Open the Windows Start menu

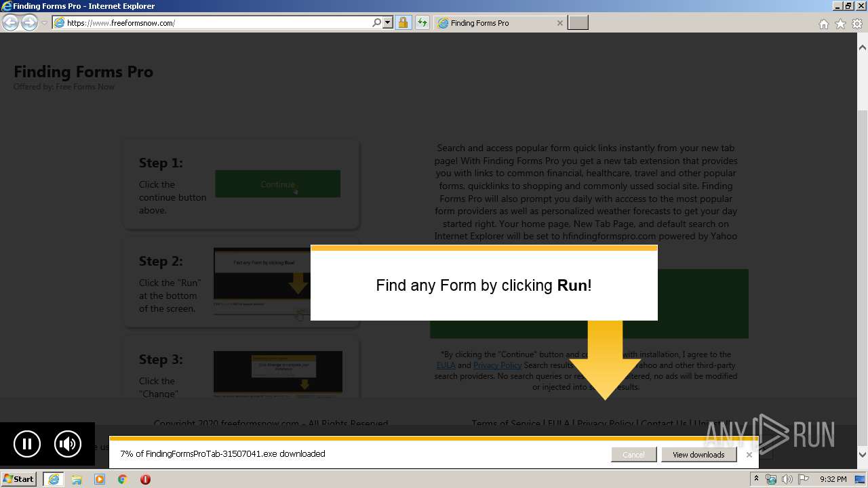(19, 479)
